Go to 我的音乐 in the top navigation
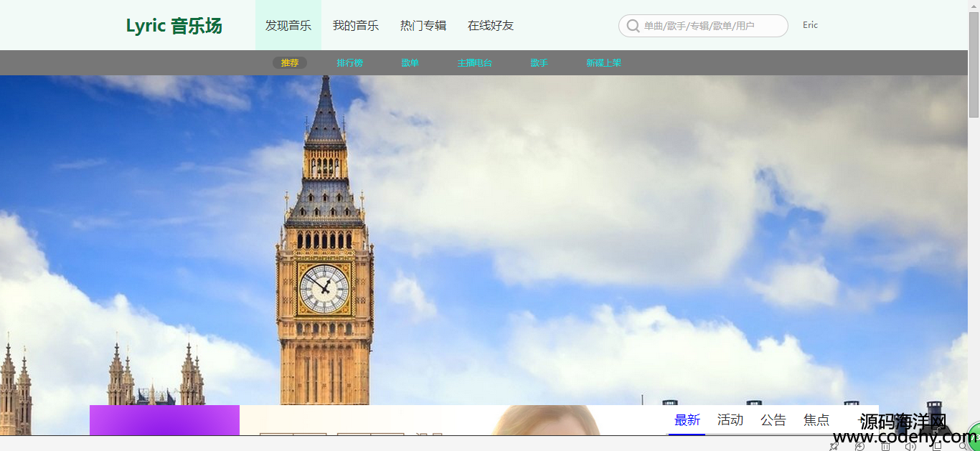The height and width of the screenshot is (451, 980). (x=356, y=26)
